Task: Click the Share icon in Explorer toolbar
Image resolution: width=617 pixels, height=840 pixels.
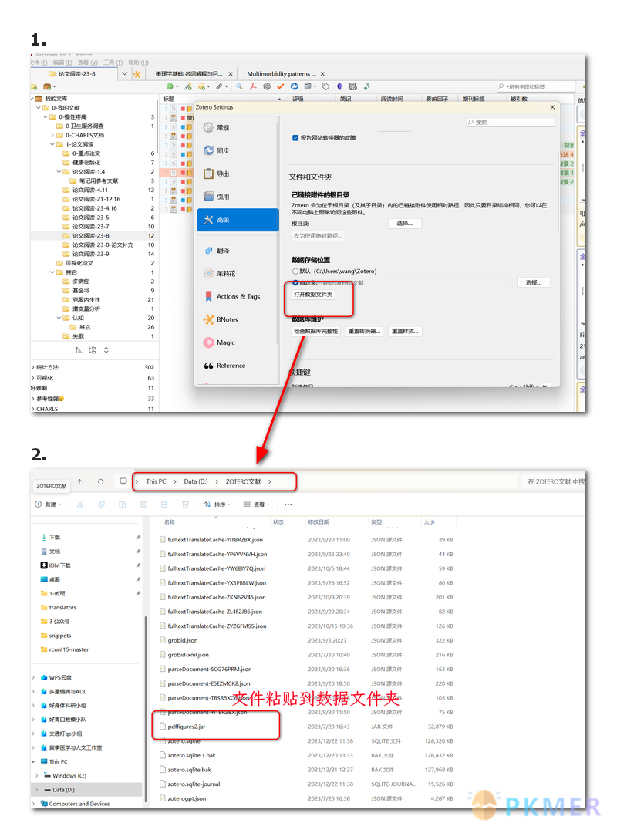Action: [x=164, y=504]
